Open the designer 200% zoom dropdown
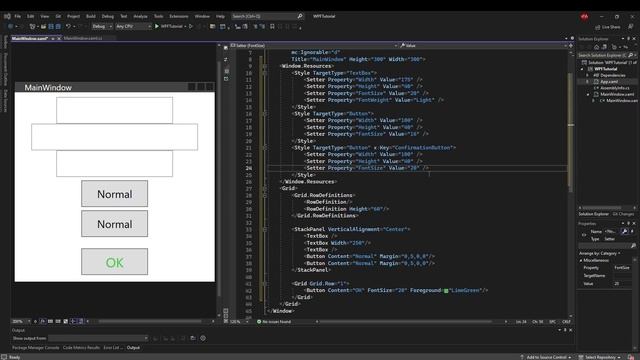Screen dimensions: 640x360 [x=21, y=322]
